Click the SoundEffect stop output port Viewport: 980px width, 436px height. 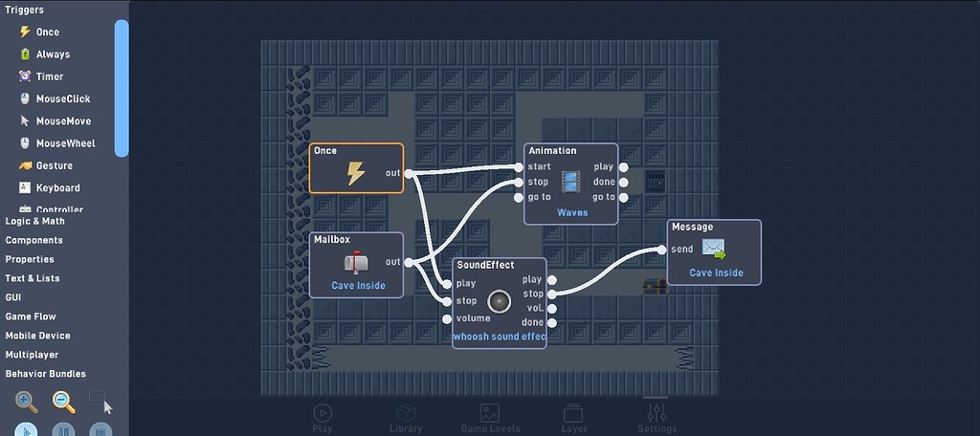tap(551, 294)
